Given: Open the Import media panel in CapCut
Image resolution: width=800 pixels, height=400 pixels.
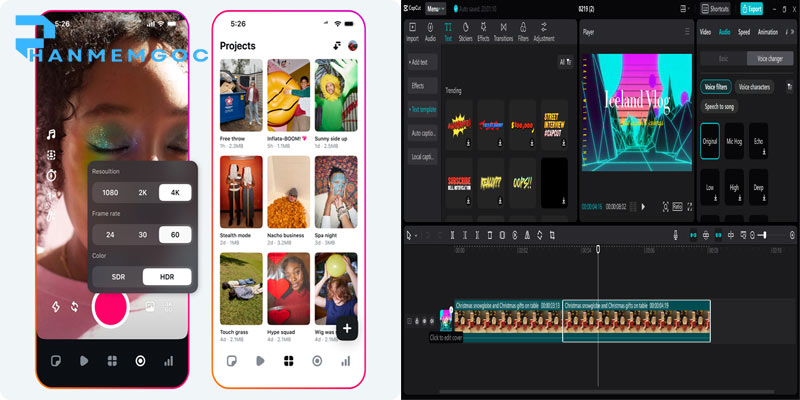Looking at the screenshot, I should click(x=412, y=32).
